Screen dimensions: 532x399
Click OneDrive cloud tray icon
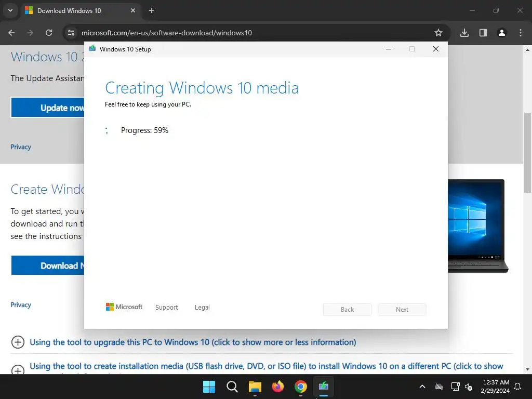439,387
